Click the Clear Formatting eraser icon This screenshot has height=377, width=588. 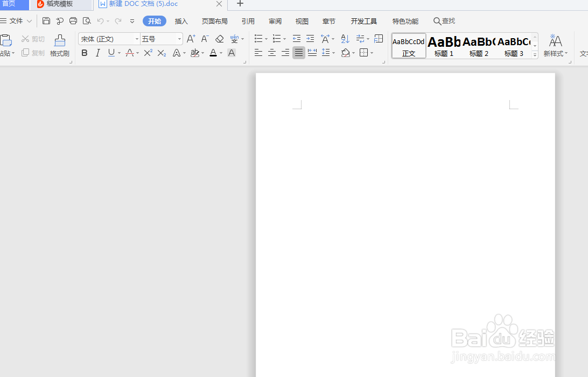[x=219, y=39]
